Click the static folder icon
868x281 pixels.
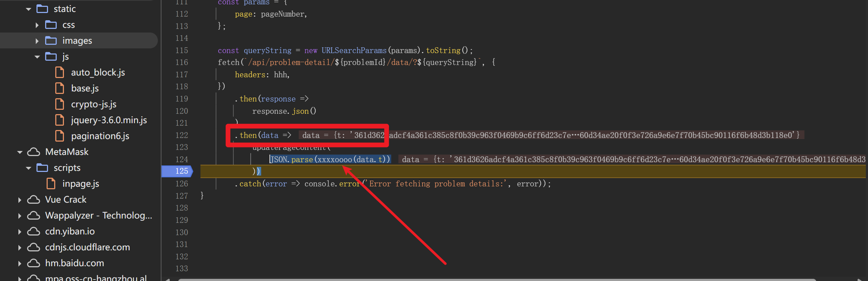point(42,9)
